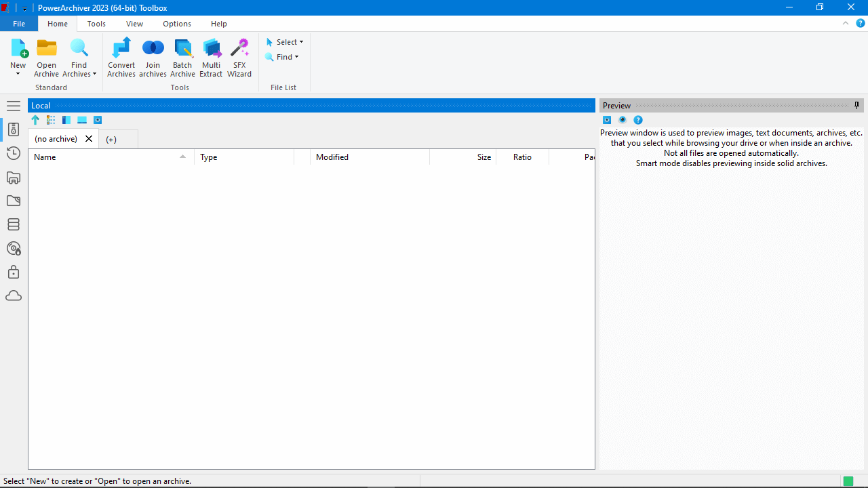Open the View ribbon tab

point(134,24)
